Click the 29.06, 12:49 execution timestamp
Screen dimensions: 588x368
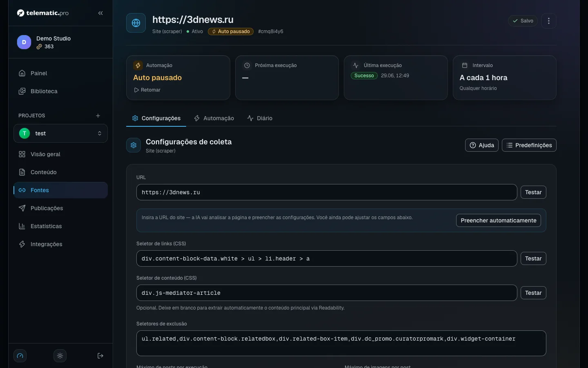click(x=395, y=76)
